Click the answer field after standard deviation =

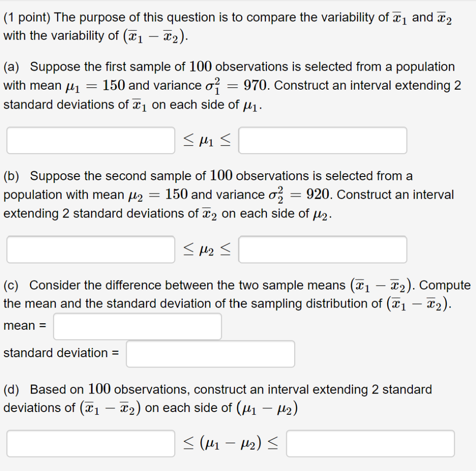[210, 353]
